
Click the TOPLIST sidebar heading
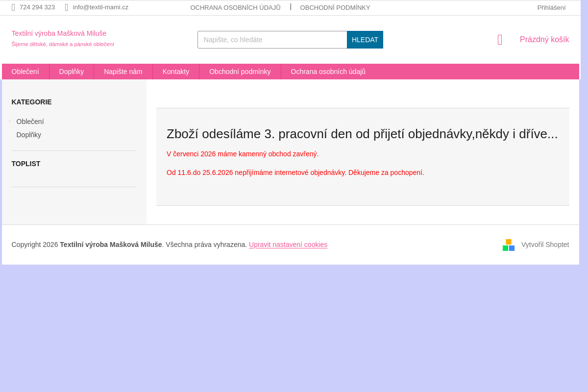point(26,164)
